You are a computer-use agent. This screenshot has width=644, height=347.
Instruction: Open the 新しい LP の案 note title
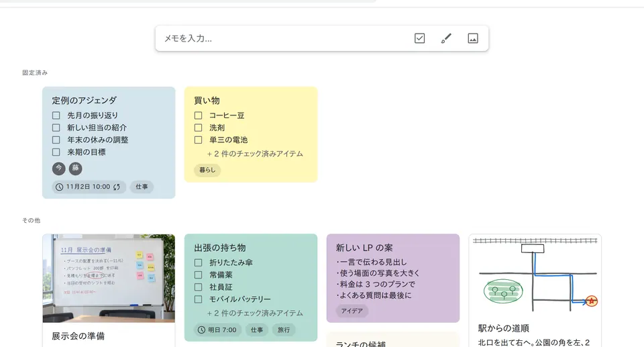tap(364, 248)
